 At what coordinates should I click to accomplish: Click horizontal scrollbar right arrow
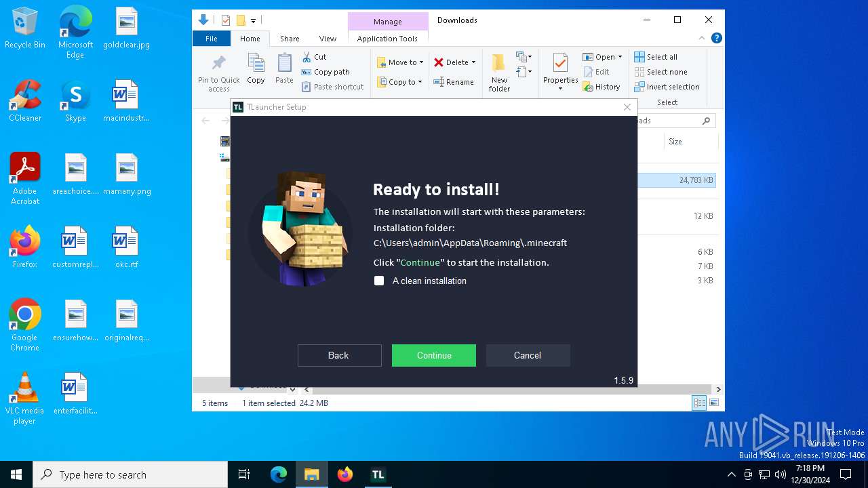[718, 390]
